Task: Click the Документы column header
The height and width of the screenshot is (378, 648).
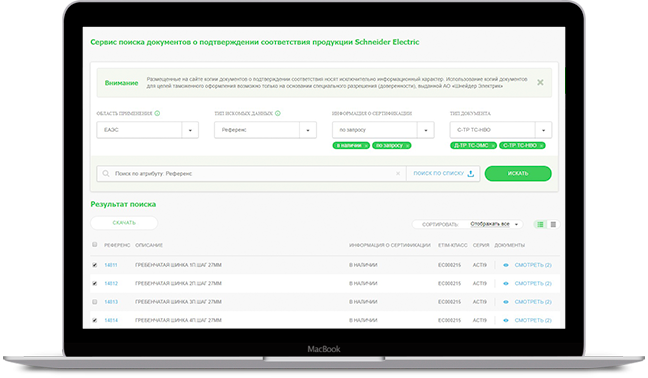Action: pyautogui.click(x=510, y=245)
